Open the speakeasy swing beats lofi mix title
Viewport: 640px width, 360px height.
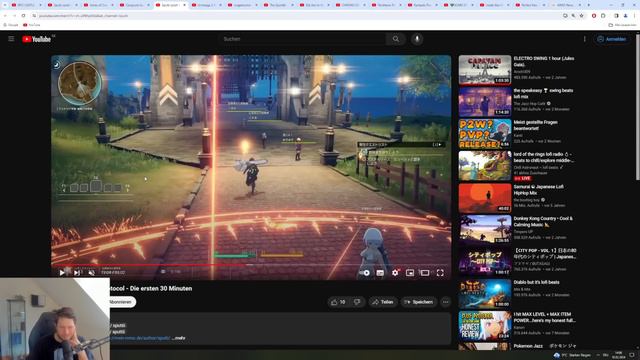[x=543, y=93]
